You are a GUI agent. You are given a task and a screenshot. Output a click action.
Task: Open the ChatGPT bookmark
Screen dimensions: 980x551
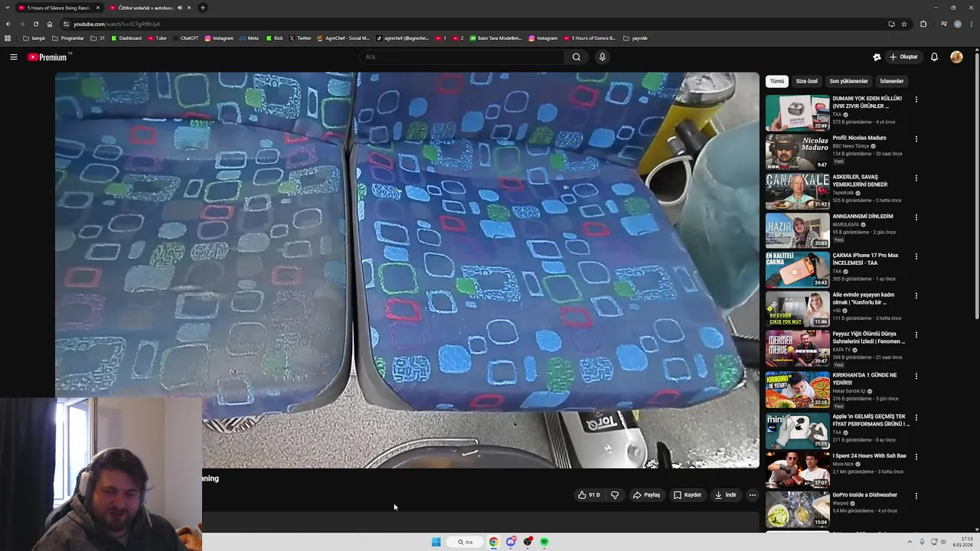tap(185, 38)
